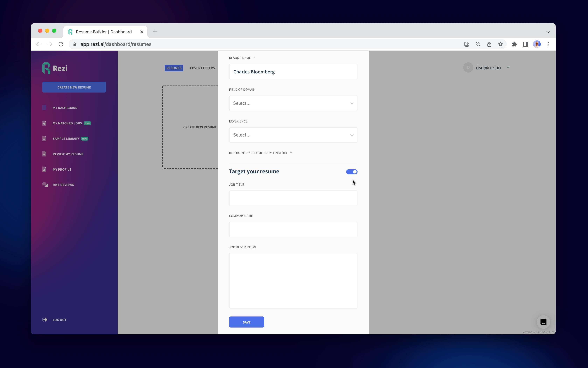This screenshot has height=368, width=588.
Task: Click the install app icon in address bar
Action: [x=467, y=44]
